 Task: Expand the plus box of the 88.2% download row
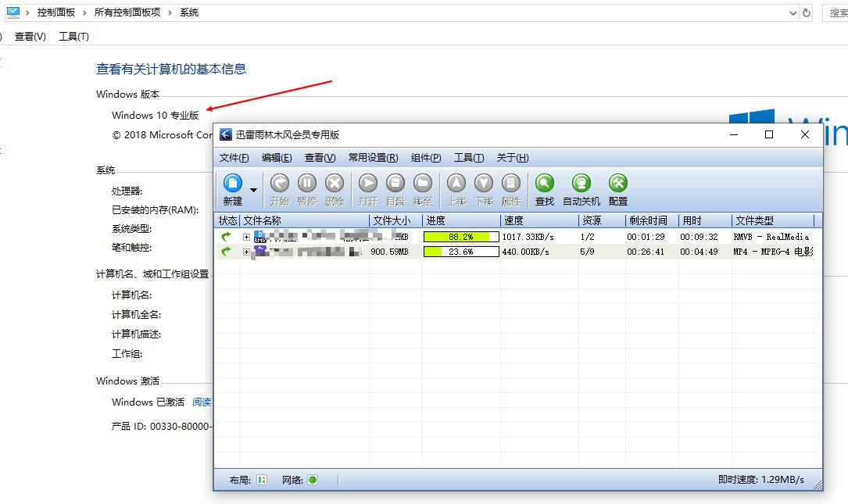(x=246, y=237)
